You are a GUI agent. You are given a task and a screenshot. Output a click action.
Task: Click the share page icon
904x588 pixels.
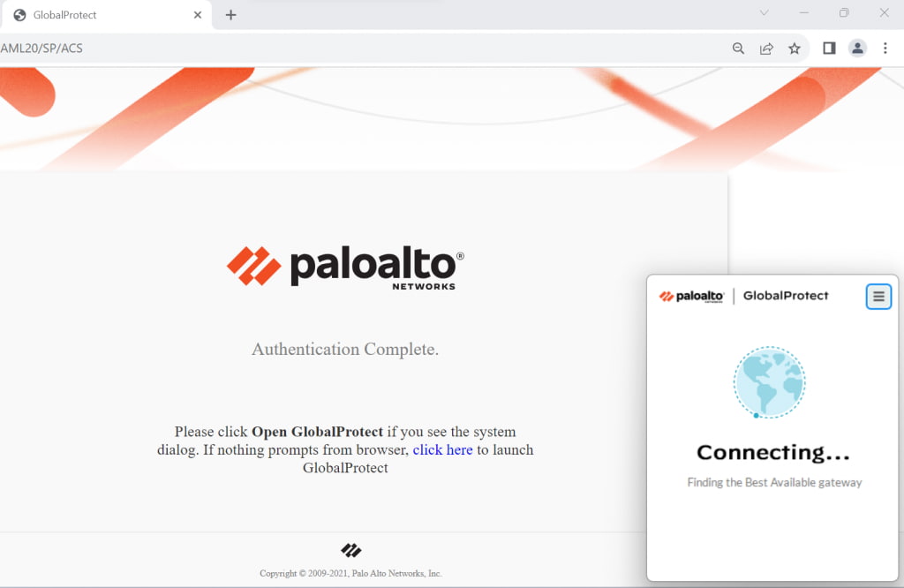[x=766, y=49]
